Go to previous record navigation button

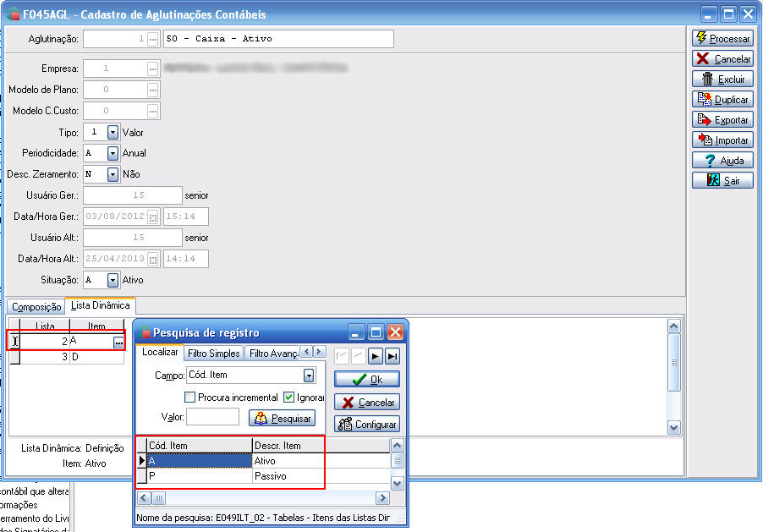pos(358,356)
